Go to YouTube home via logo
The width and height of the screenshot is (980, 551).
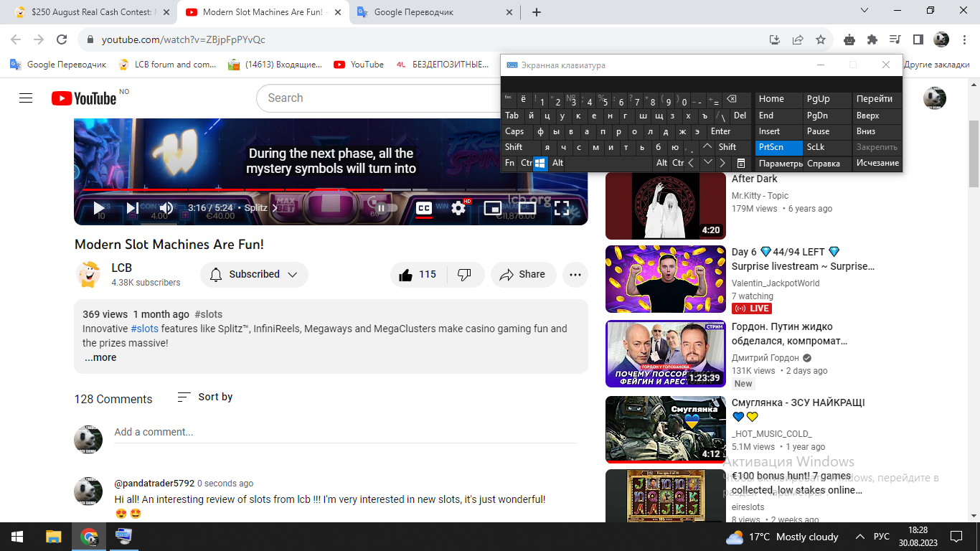pos(83,98)
